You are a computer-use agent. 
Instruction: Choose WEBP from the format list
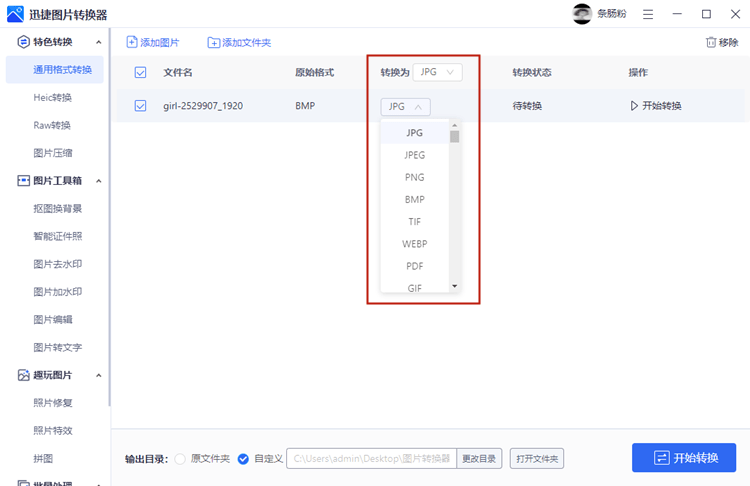415,244
